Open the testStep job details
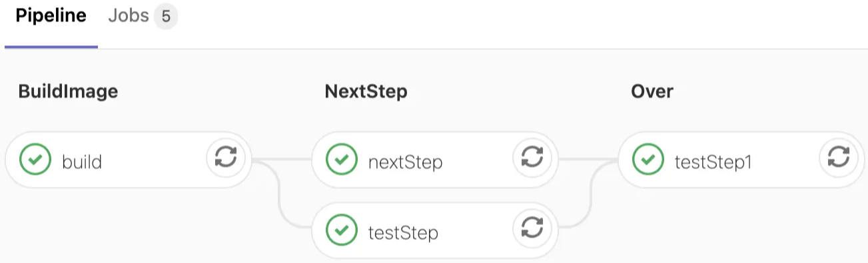Image resolution: width=868 pixels, height=263 pixels. click(403, 232)
